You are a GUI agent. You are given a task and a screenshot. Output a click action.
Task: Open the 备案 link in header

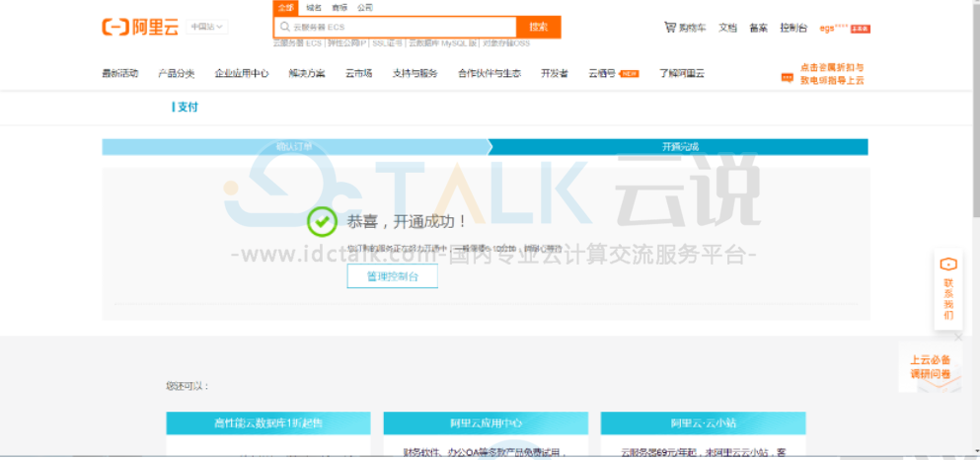(758, 28)
